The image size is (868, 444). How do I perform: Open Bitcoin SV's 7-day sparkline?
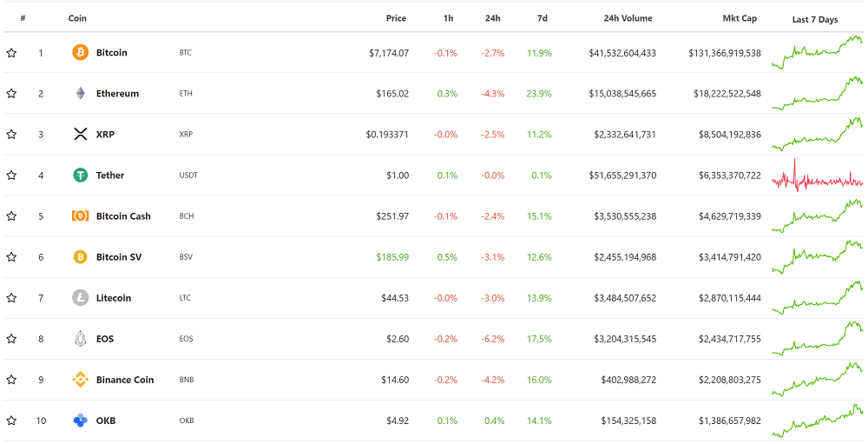818,257
